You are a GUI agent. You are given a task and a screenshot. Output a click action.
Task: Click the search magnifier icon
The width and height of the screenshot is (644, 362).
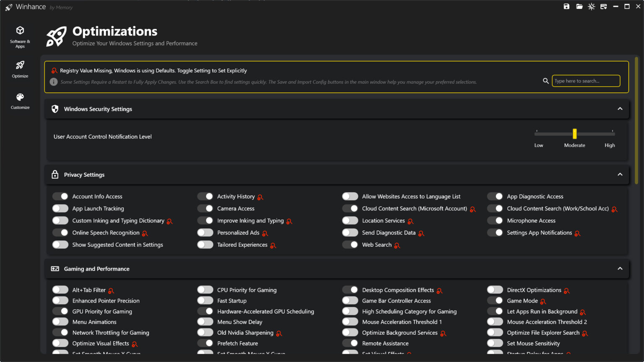pyautogui.click(x=545, y=80)
